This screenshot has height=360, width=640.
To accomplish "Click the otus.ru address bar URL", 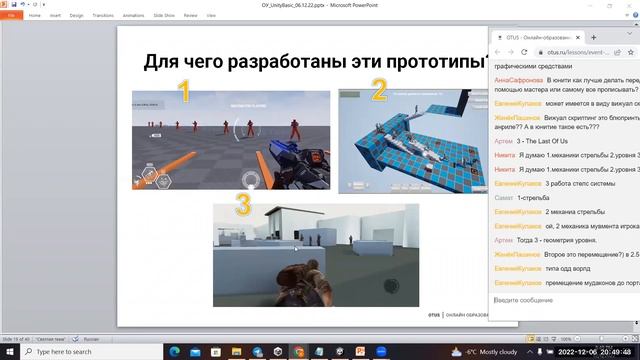I will pyautogui.click(x=578, y=53).
